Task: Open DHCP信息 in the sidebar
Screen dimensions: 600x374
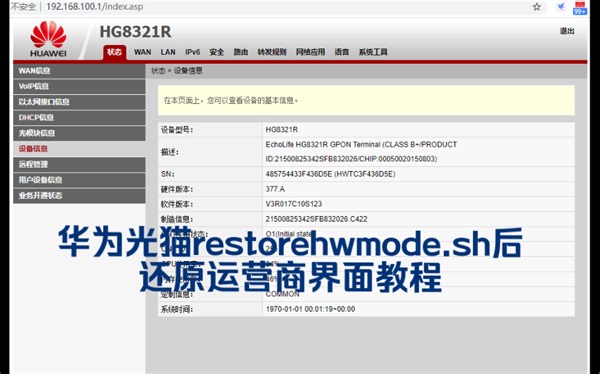Action: point(79,118)
